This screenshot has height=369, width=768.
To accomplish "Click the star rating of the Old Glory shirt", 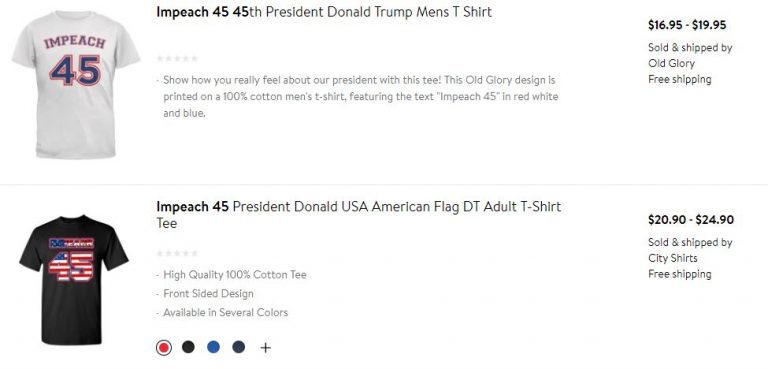I will (177, 59).
